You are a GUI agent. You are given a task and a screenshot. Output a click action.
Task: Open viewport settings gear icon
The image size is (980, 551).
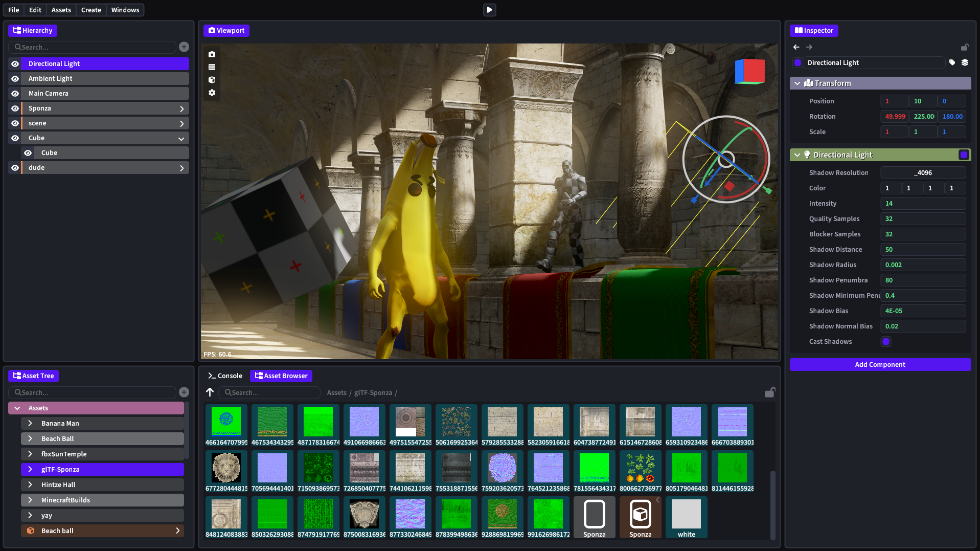tap(212, 93)
